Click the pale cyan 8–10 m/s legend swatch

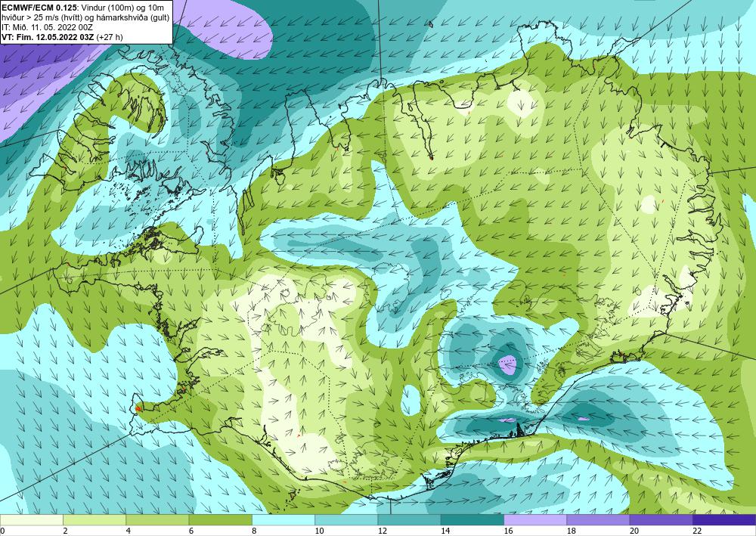[x=283, y=520]
